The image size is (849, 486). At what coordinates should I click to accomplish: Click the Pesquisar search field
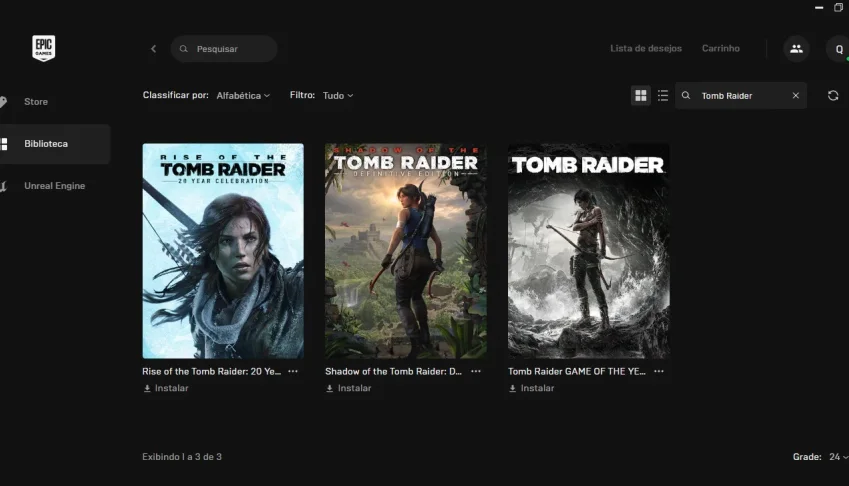[x=224, y=49]
